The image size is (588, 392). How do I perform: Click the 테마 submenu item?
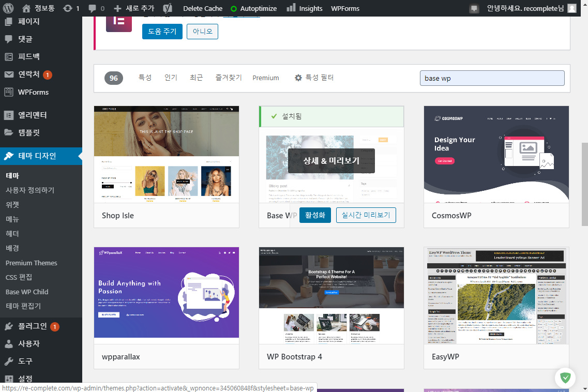[12, 175]
